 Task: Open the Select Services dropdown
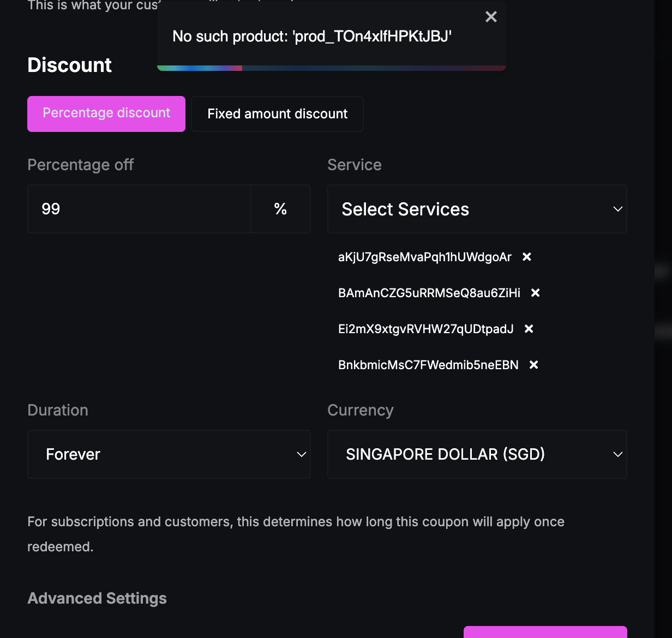477,209
